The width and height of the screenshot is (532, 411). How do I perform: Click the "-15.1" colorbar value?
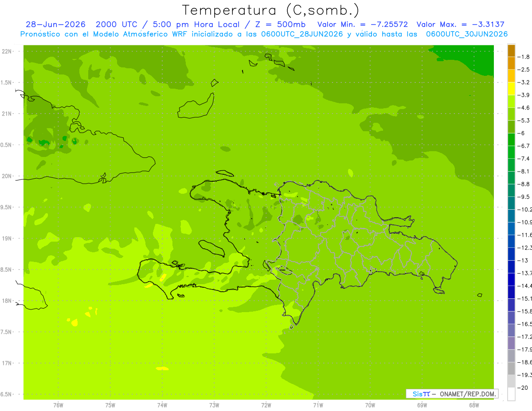[x=525, y=299]
